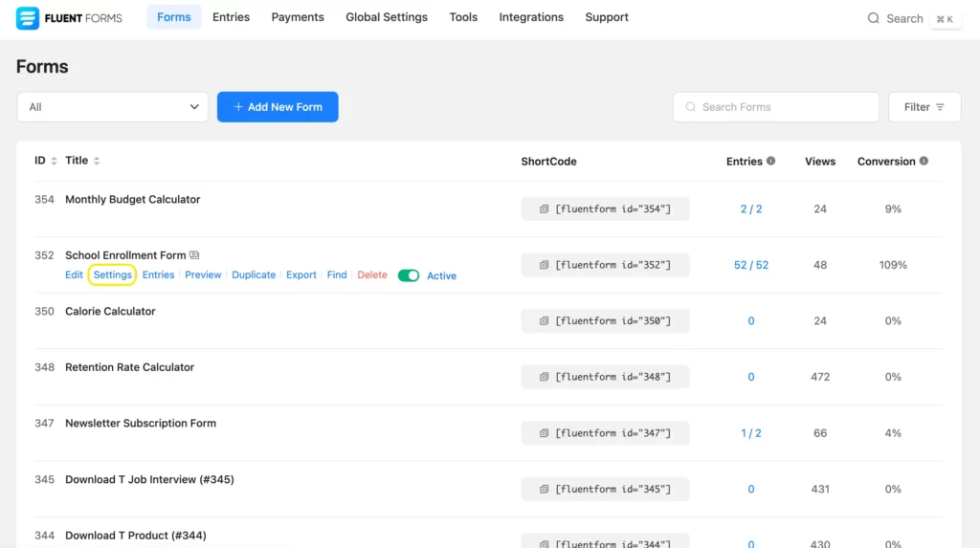Image resolution: width=980 pixels, height=548 pixels.
Task: Open Download T Job Interview (#345) form
Action: [x=149, y=479]
